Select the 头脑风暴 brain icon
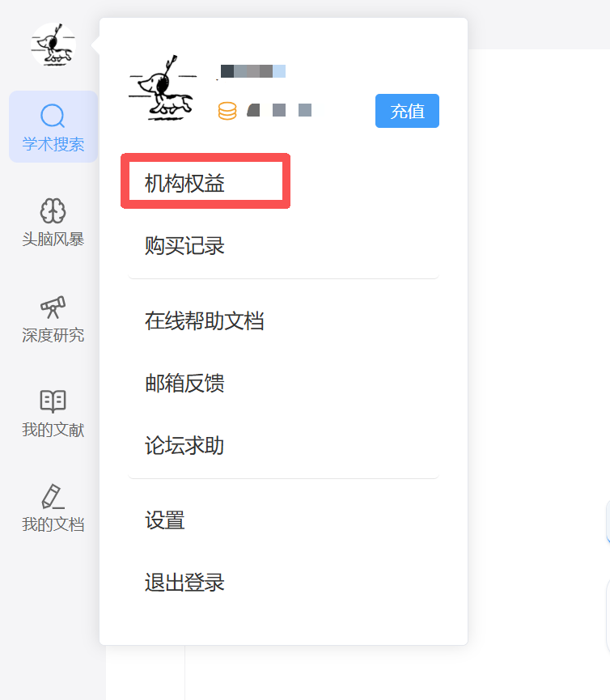Viewport: 610px width, 700px height. 53,211
